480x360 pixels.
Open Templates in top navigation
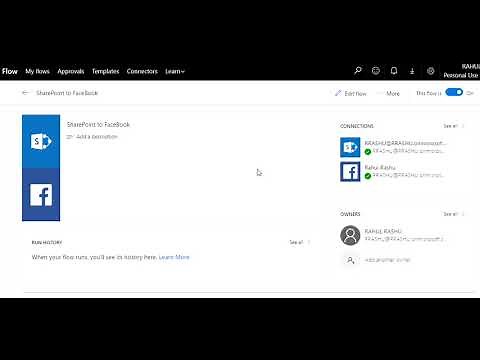click(x=105, y=71)
